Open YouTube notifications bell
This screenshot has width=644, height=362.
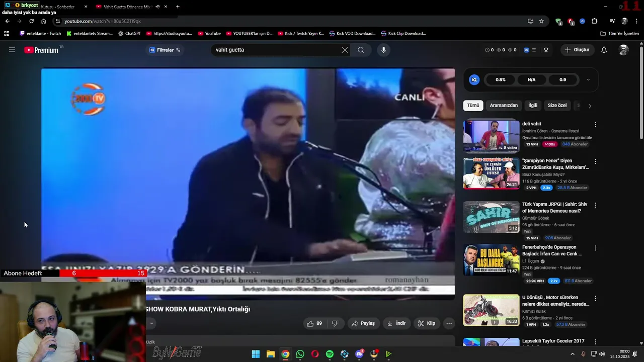tap(604, 50)
